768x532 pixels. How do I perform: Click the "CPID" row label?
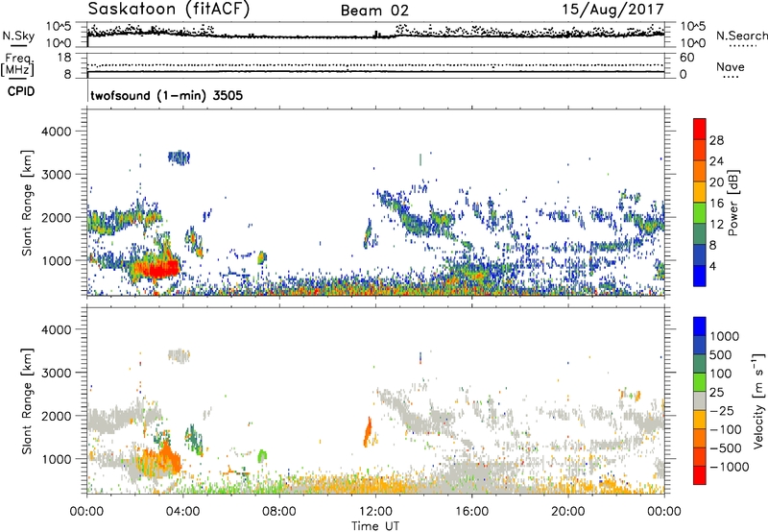click(x=21, y=91)
